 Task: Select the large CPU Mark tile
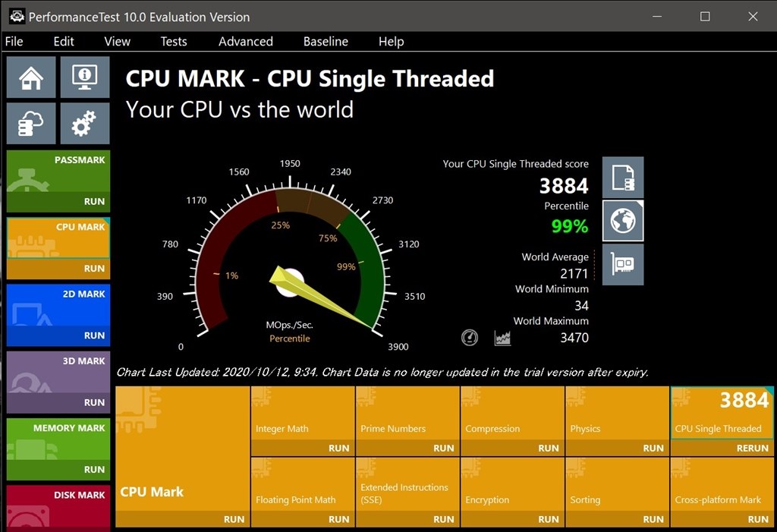[183, 449]
